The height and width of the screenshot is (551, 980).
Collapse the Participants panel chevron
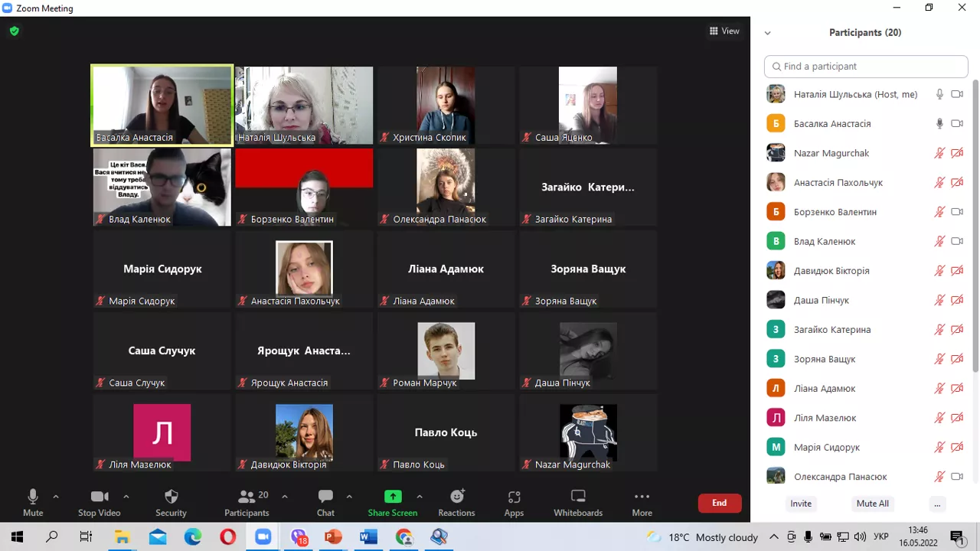tap(767, 33)
